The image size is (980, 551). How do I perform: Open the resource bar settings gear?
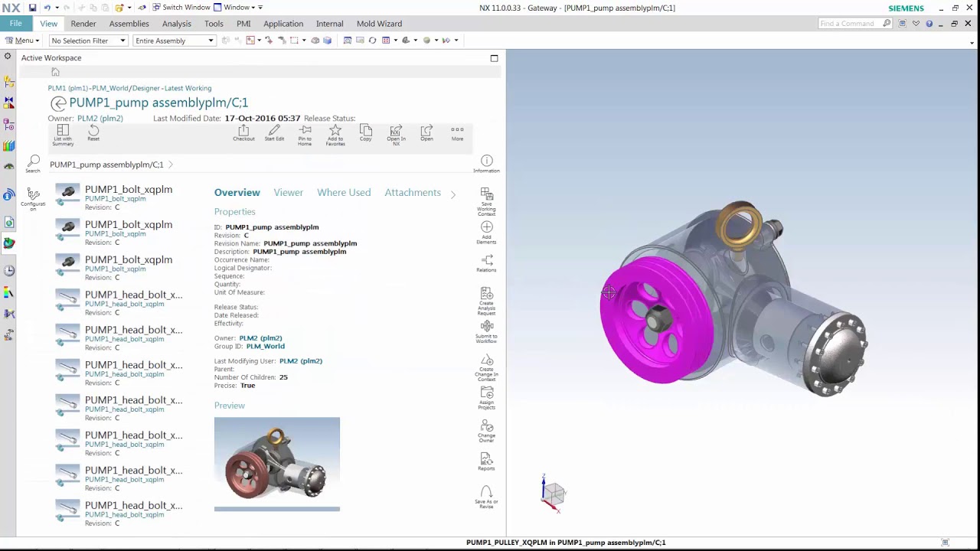point(8,57)
